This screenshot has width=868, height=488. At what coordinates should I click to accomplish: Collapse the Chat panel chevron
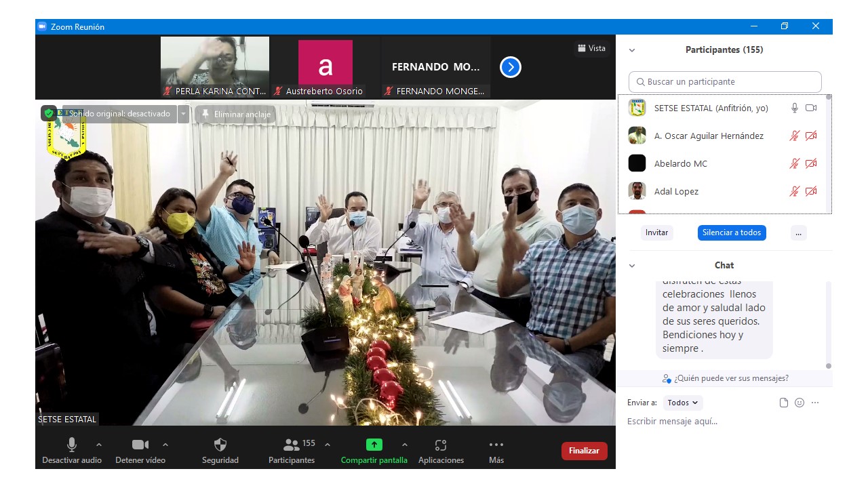[x=632, y=266]
